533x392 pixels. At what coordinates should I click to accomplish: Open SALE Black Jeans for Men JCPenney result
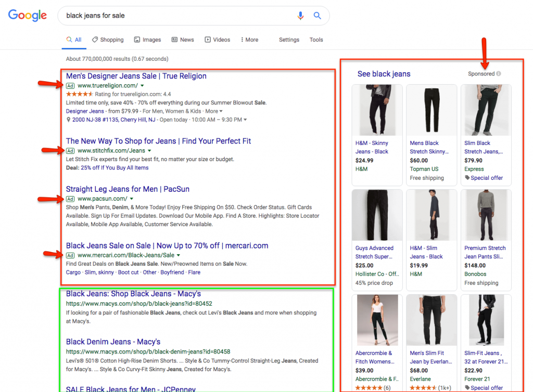point(131,389)
